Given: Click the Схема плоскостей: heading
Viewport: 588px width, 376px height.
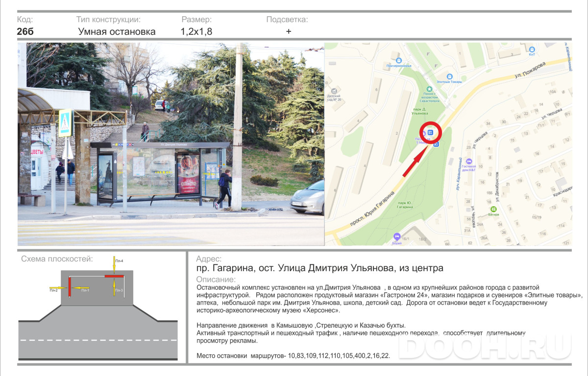Looking at the screenshot, I should click(57, 259).
